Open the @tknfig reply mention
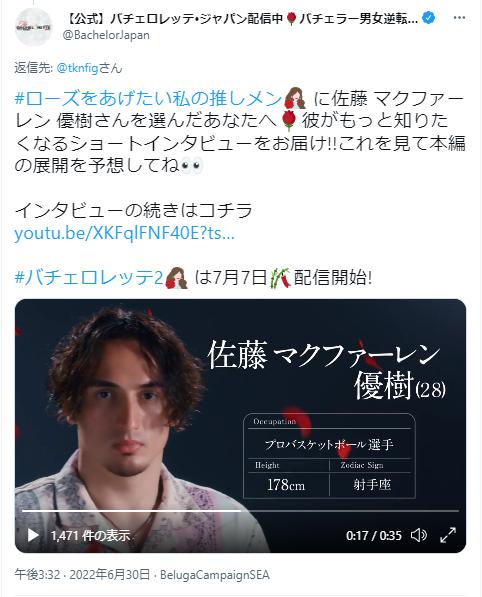Image resolution: width=482 pixels, height=597 pixels. click(77, 68)
